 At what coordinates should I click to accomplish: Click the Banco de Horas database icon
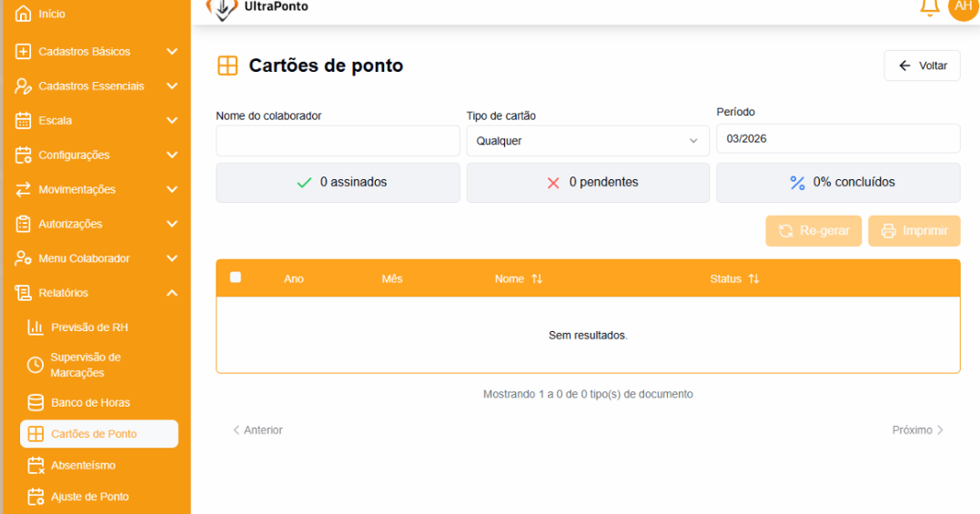35,403
